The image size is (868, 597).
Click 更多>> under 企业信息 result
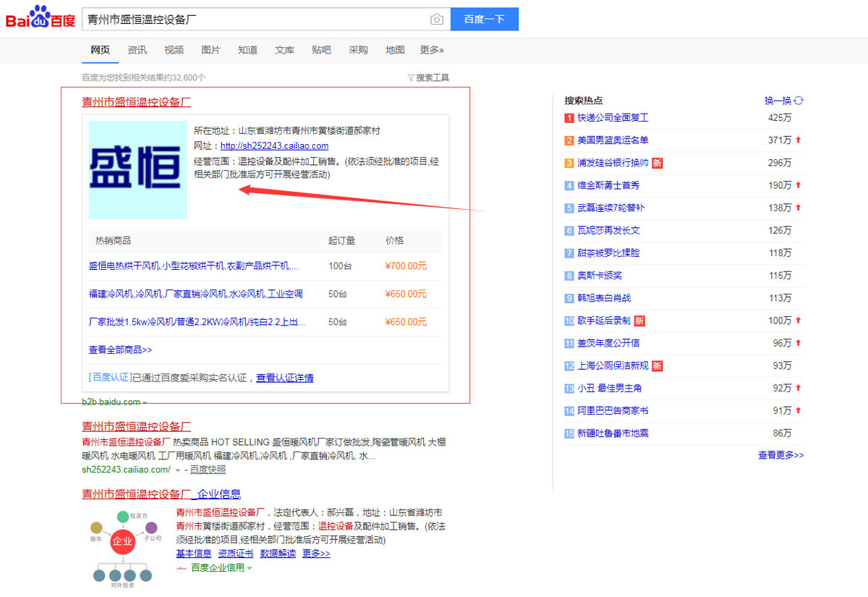coord(316,554)
